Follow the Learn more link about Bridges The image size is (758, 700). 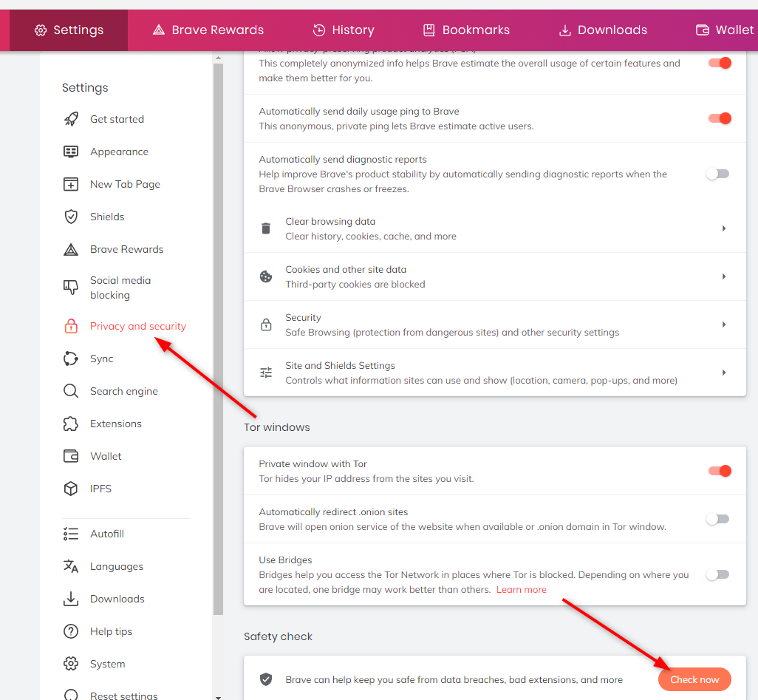pyautogui.click(x=521, y=589)
